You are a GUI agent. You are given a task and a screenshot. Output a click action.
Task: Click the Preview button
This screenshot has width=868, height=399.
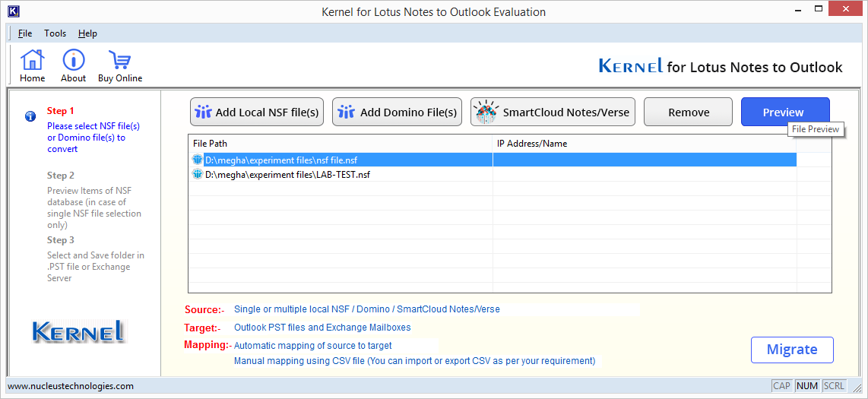point(785,112)
